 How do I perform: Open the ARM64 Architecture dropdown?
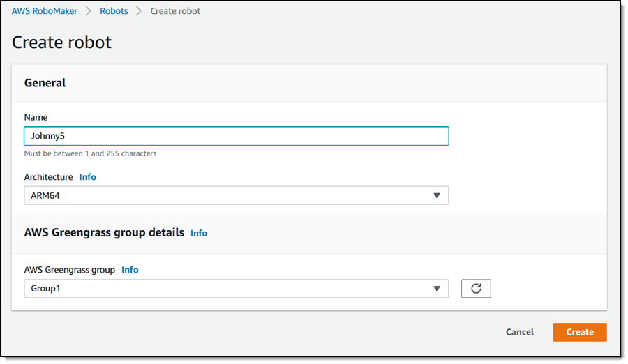[236, 196]
